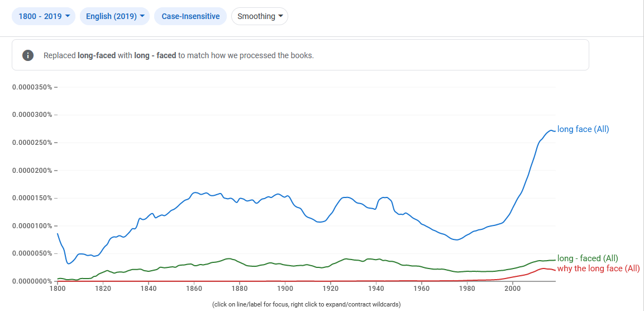Click the 2000 x-axis year label
This screenshot has width=644, height=311.
click(x=513, y=289)
